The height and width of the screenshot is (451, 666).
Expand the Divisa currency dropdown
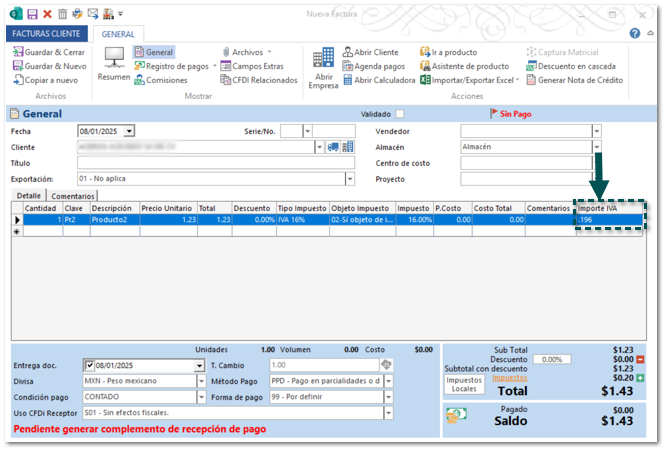(x=201, y=381)
